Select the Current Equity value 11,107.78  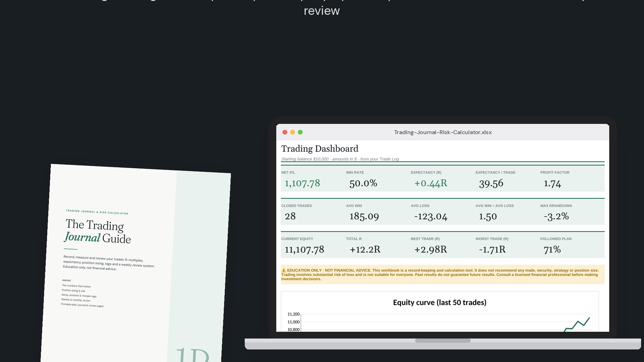tap(304, 249)
